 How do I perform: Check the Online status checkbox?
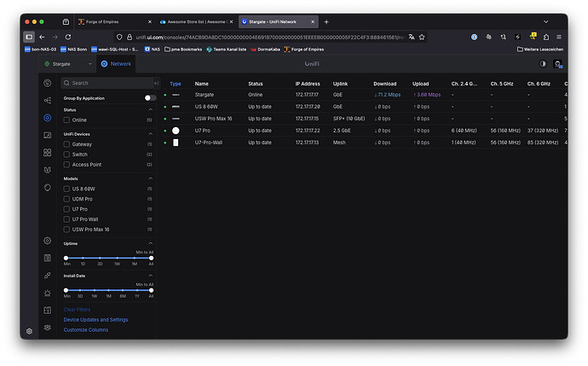pos(66,120)
